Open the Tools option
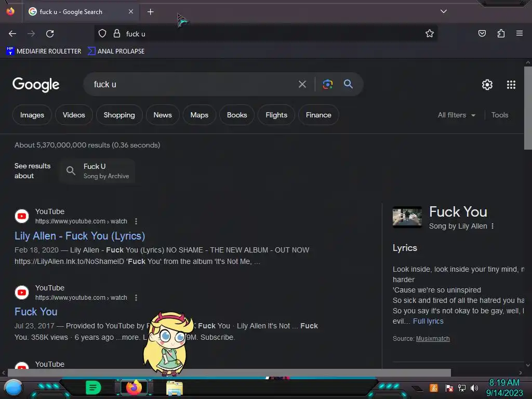 pyautogui.click(x=499, y=115)
